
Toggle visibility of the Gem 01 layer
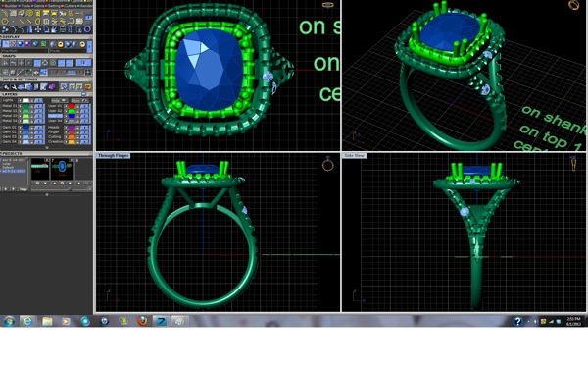point(20,128)
